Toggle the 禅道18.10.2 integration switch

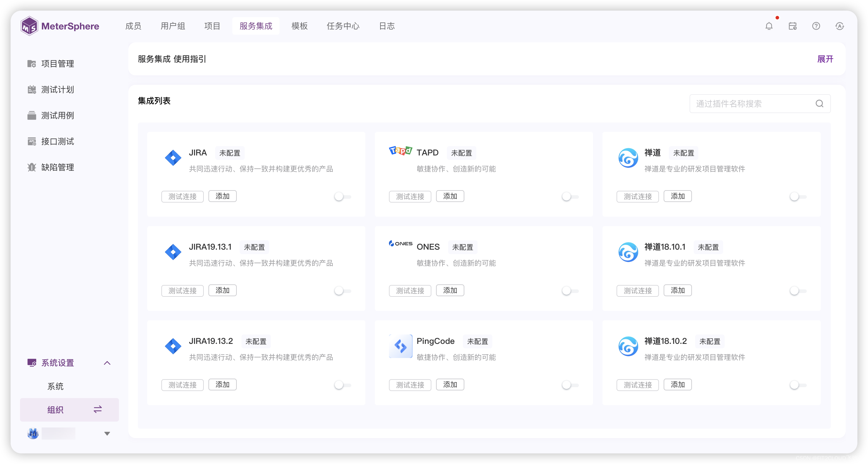pyautogui.click(x=798, y=385)
